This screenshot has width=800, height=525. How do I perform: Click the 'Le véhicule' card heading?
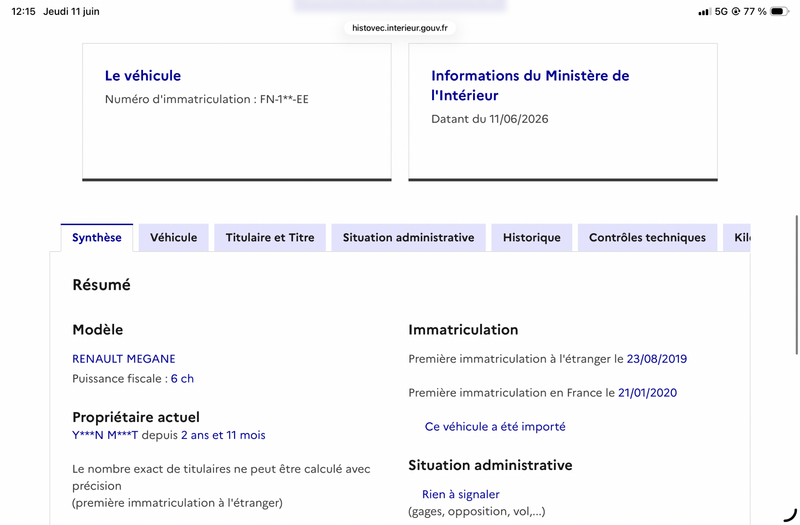143,76
